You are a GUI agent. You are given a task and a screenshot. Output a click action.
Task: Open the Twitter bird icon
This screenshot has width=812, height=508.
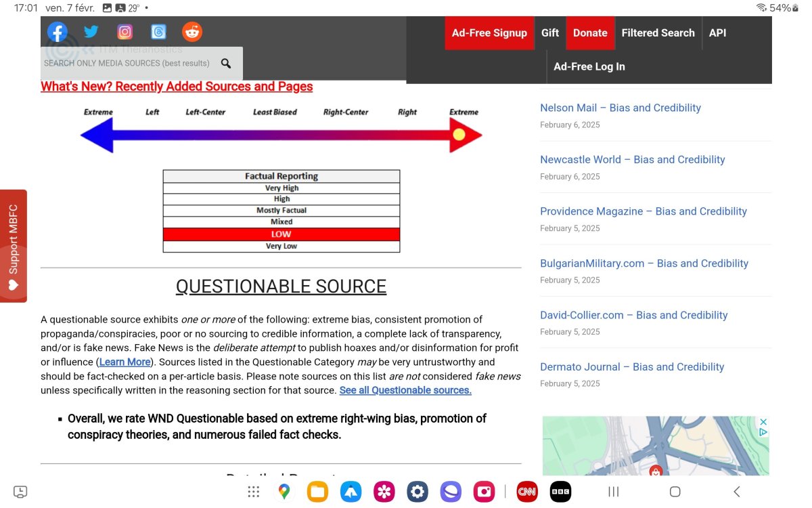(x=91, y=32)
